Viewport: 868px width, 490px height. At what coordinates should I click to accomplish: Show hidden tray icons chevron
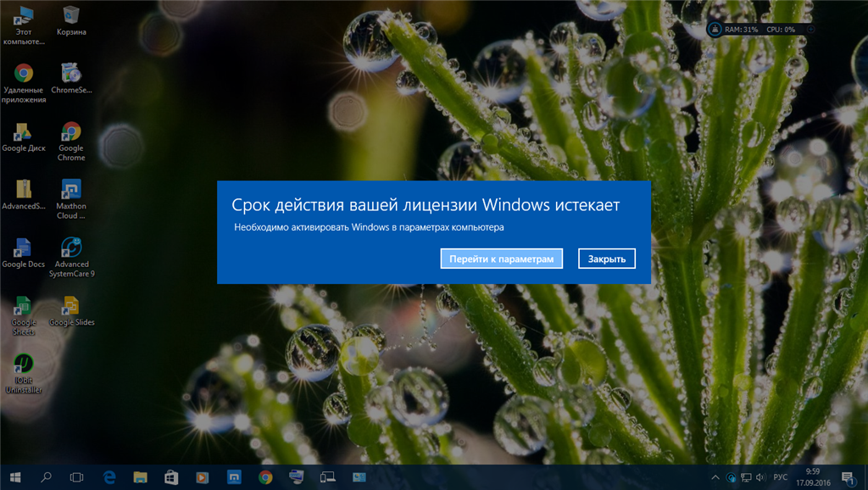[715, 477]
